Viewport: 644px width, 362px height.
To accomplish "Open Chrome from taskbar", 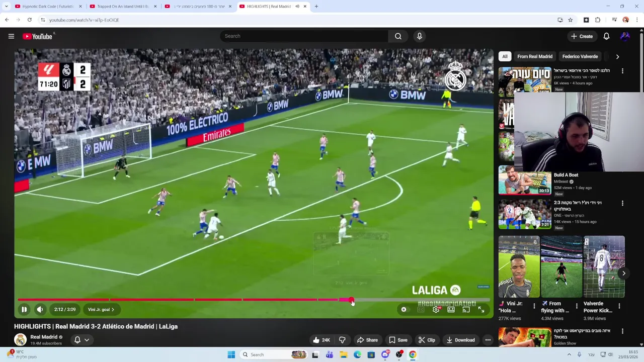I will (x=413, y=354).
